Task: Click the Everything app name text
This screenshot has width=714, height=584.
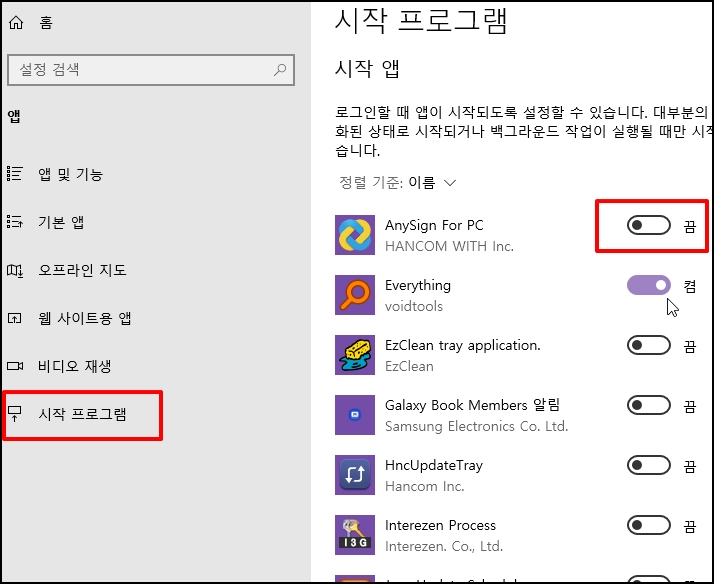Action: [x=418, y=285]
